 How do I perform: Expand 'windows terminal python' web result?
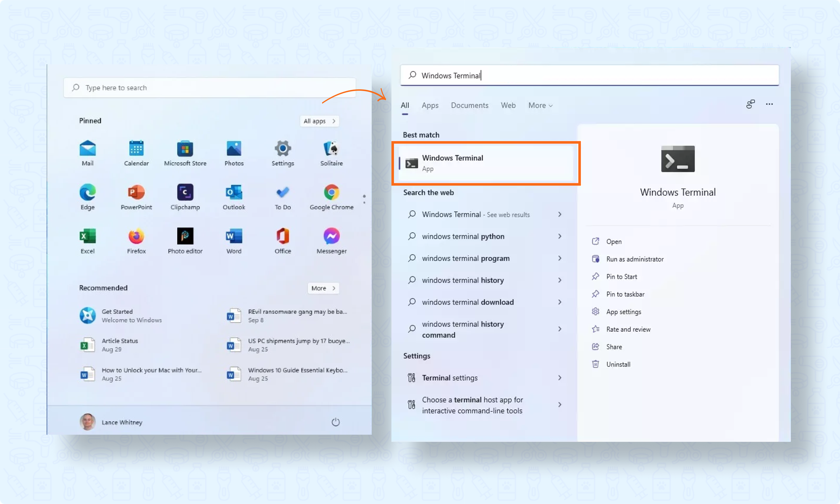point(560,236)
